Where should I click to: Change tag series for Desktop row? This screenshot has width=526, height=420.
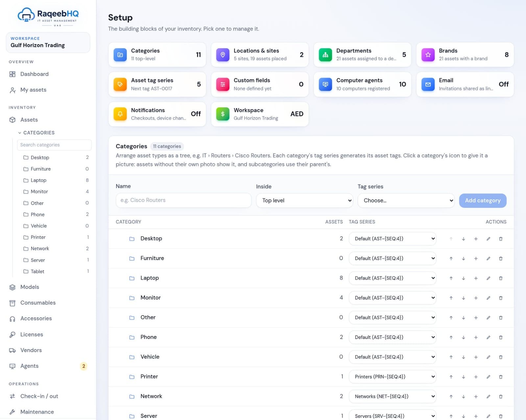pos(393,239)
